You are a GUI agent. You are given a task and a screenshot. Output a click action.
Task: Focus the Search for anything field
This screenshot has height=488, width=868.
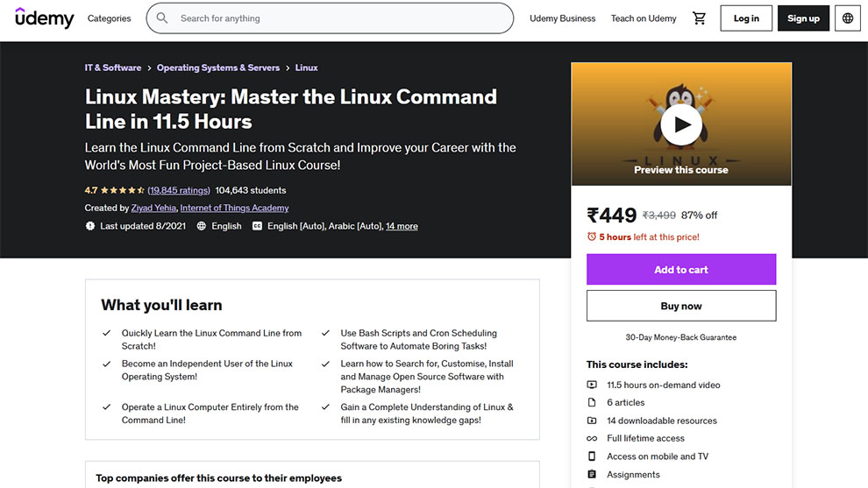tap(330, 18)
